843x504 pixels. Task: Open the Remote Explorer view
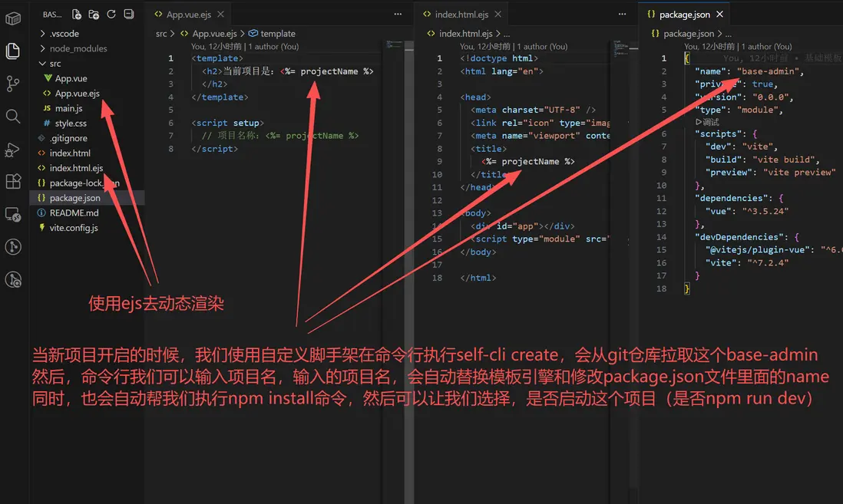click(x=13, y=214)
